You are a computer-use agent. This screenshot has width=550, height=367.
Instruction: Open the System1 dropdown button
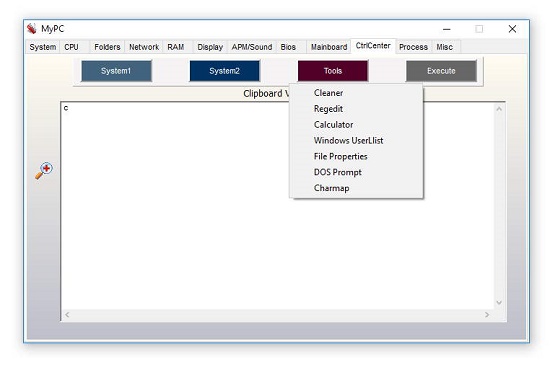[116, 71]
